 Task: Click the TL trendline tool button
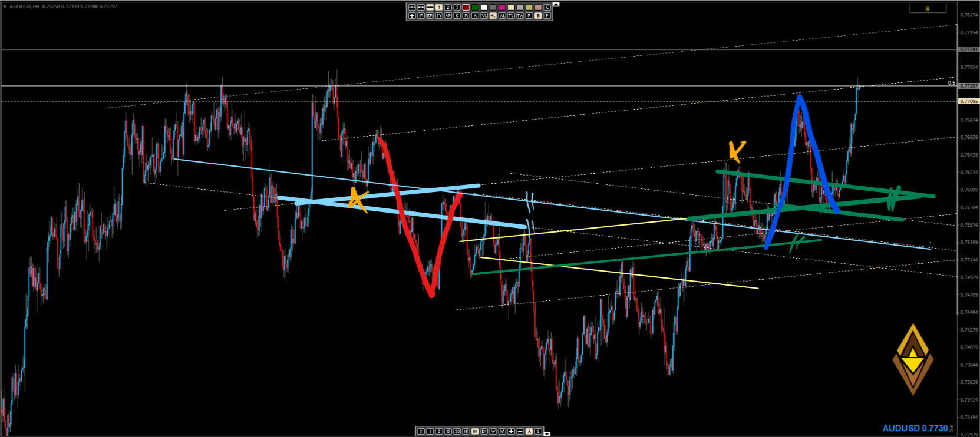tap(511, 16)
